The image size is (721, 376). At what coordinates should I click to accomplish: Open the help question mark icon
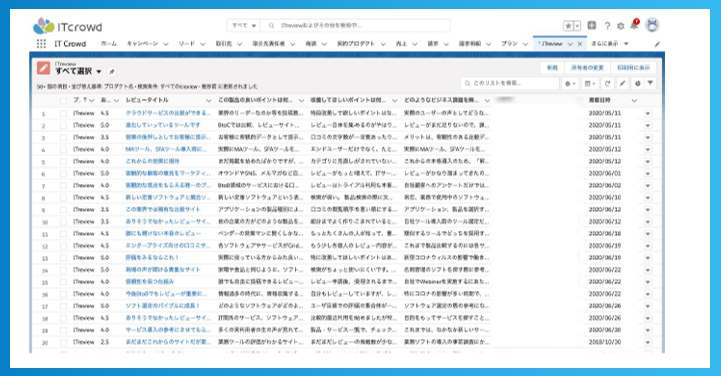pos(607,26)
